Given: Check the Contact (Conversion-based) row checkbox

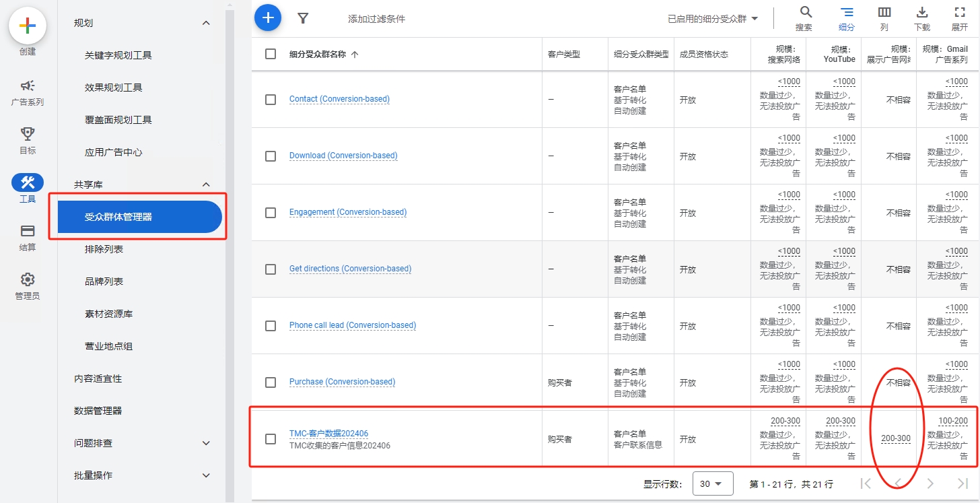Looking at the screenshot, I should (271, 100).
